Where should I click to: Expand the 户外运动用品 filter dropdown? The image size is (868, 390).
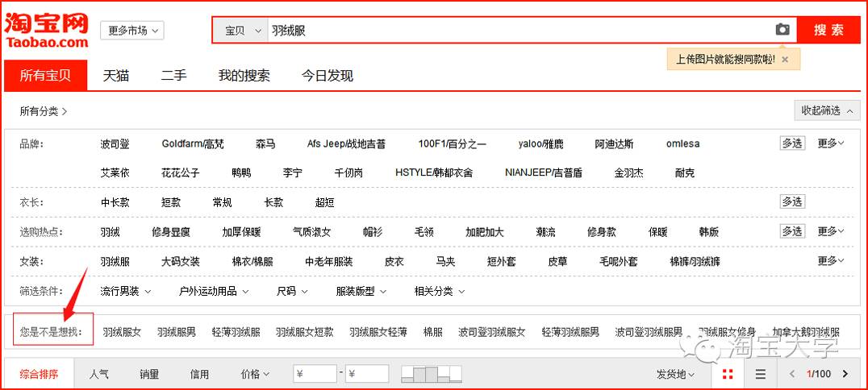(x=214, y=291)
